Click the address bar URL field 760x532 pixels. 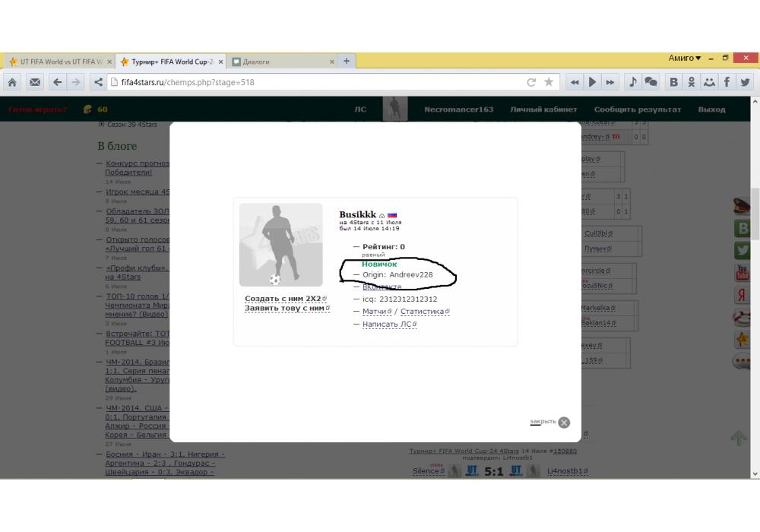pos(304,82)
